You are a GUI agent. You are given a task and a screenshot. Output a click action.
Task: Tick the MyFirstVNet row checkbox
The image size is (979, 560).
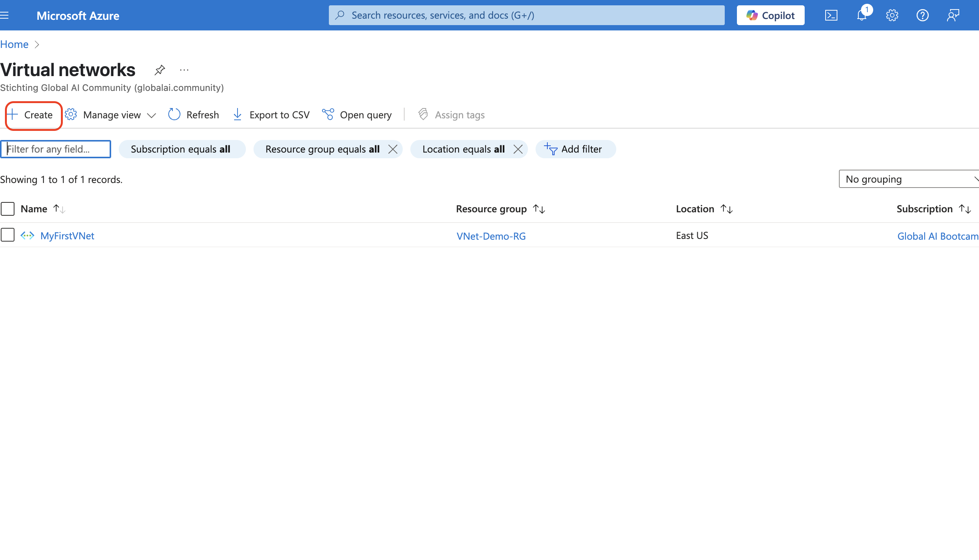coord(8,235)
